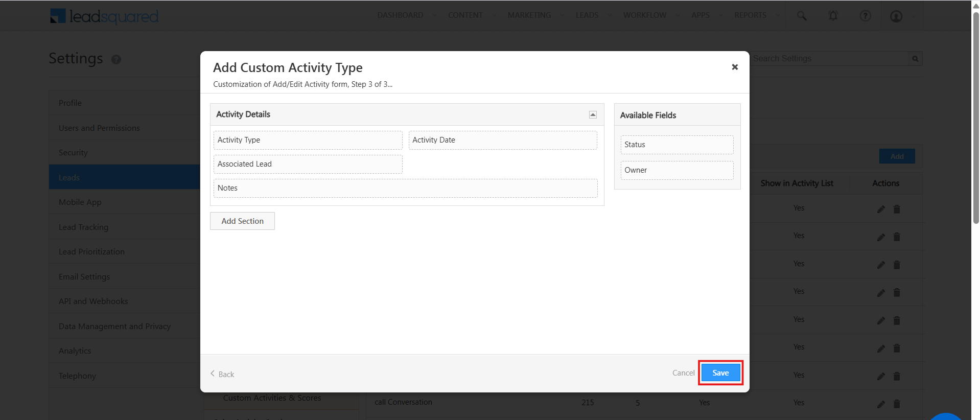Open API and Webhooks settings
Image resolution: width=980 pixels, height=420 pixels.
click(x=124, y=301)
